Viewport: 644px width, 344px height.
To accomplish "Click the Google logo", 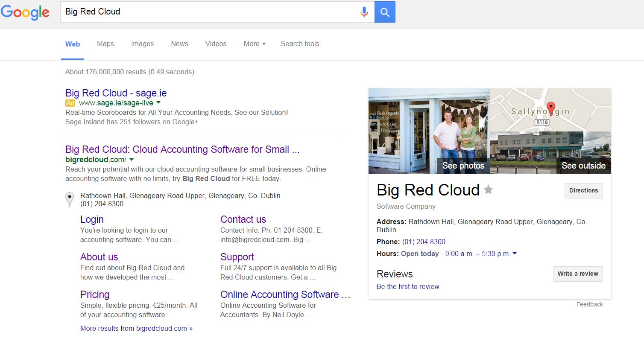I will click(25, 12).
